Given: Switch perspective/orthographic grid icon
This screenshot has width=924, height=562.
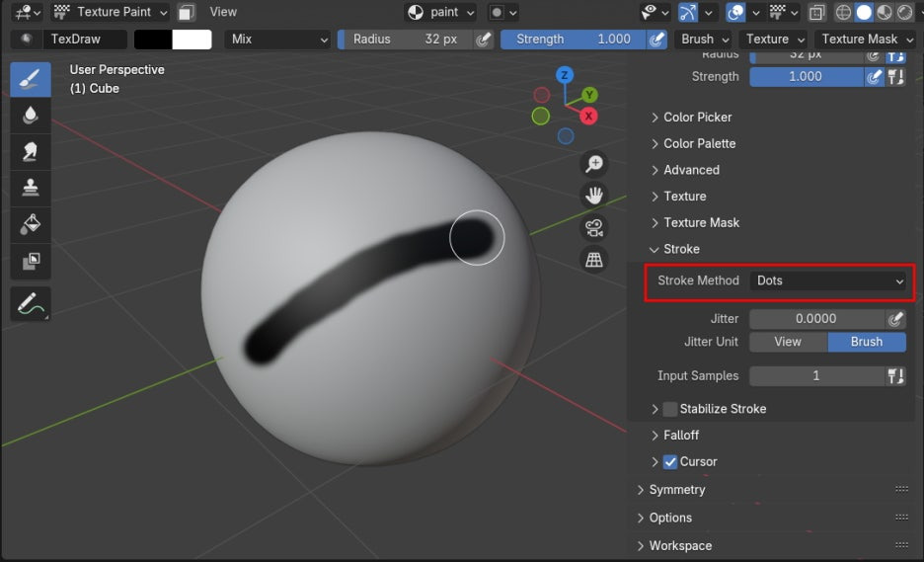Looking at the screenshot, I should [x=594, y=260].
